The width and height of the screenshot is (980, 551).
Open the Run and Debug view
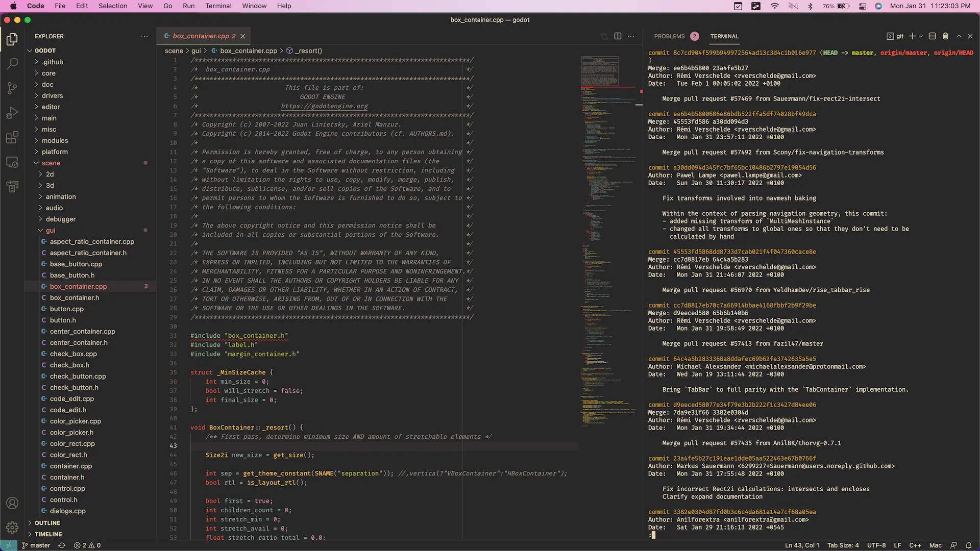point(12,113)
